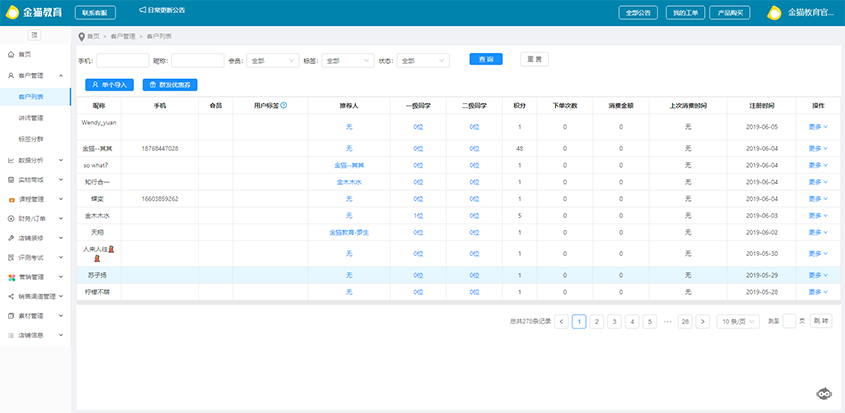The width and height of the screenshot is (845, 413).
Task: Click the help icon next to 用户标签
Action: pyautogui.click(x=284, y=106)
